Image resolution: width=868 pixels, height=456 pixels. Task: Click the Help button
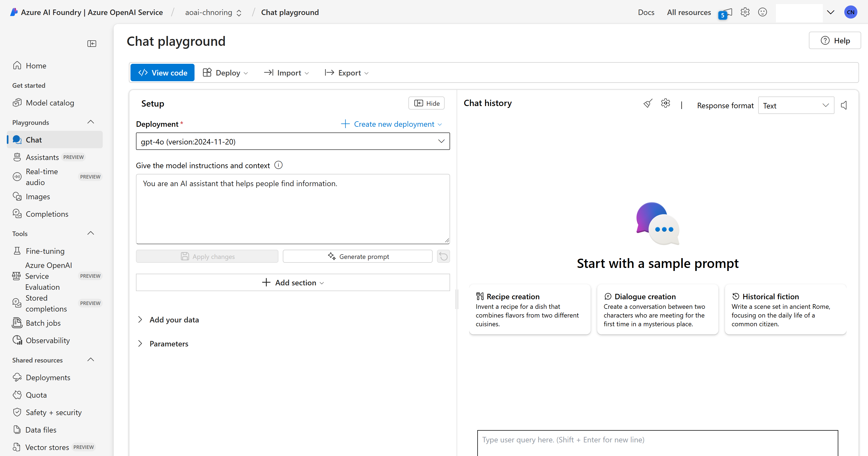pos(835,40)
